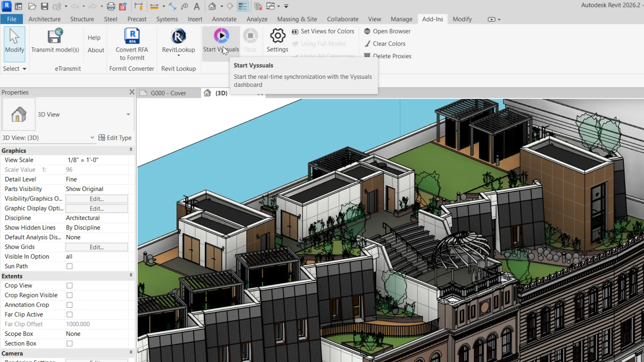Click Edit button for Visibility/Graphics Overrides

pyautogui.click(x=97, y=199)
